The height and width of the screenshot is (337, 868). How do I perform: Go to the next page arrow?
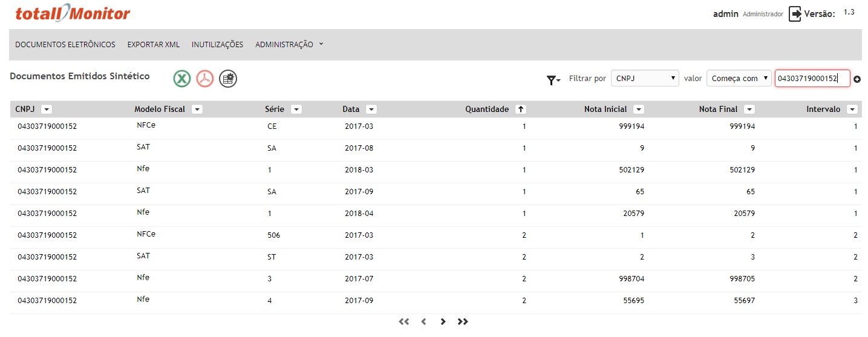click(x=443, y=322)
